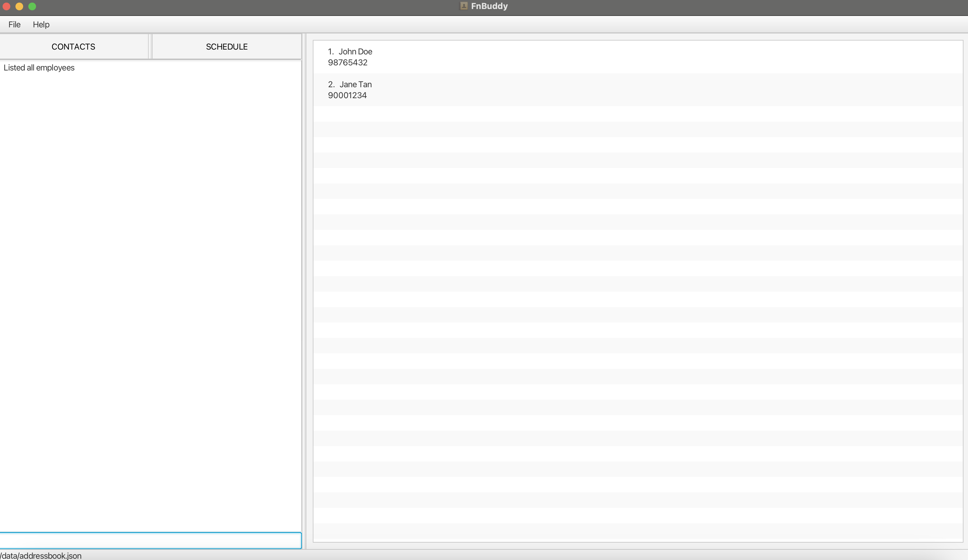Switch to the CONTACTS tab

coord(73,46)
